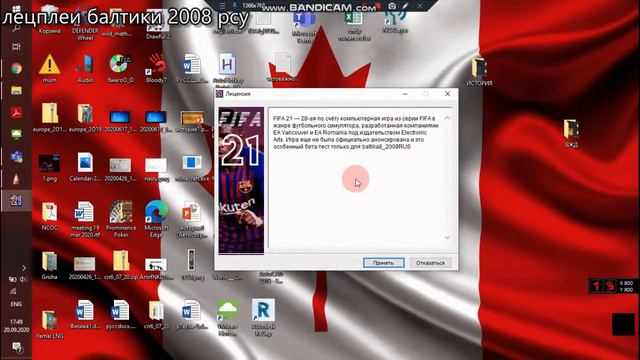
Task: Open Microsoft Teams taskbar icon
Action: 16,156
